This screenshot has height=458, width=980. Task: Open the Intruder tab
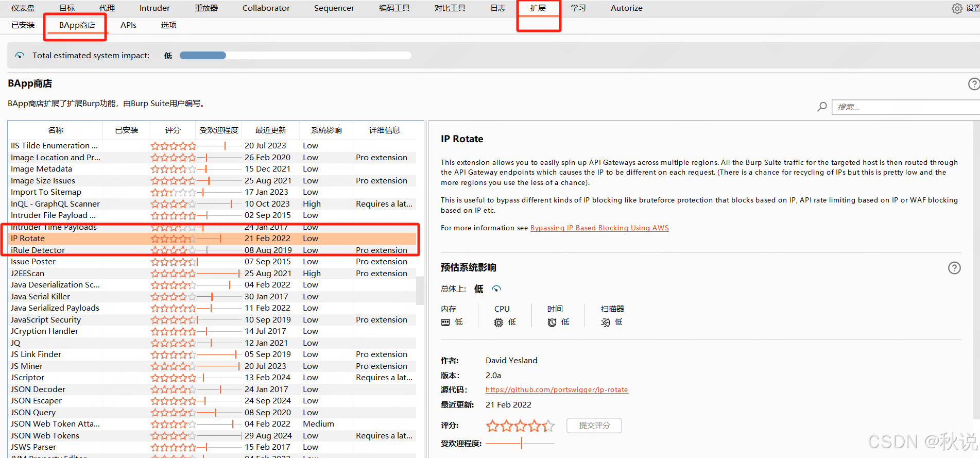154,8
